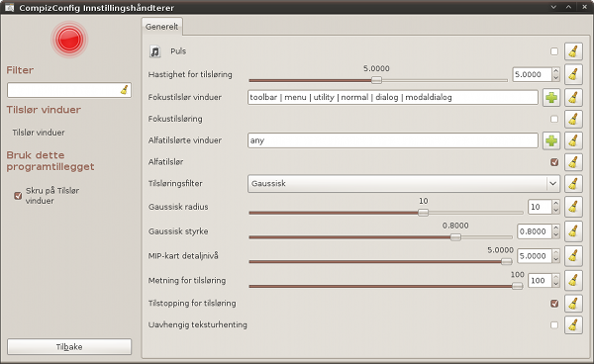Close the CompizConfig window

pyautogui.click(x=584, y=7)
